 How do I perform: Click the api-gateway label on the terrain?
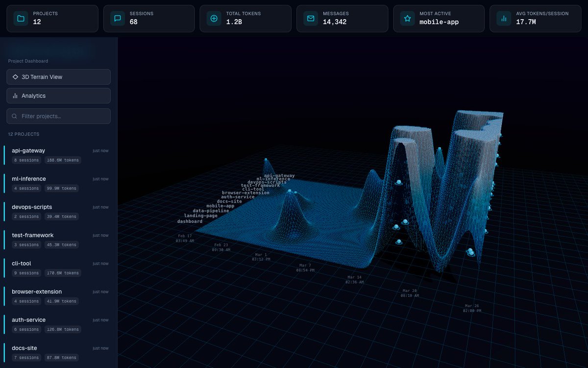point(279,175)
